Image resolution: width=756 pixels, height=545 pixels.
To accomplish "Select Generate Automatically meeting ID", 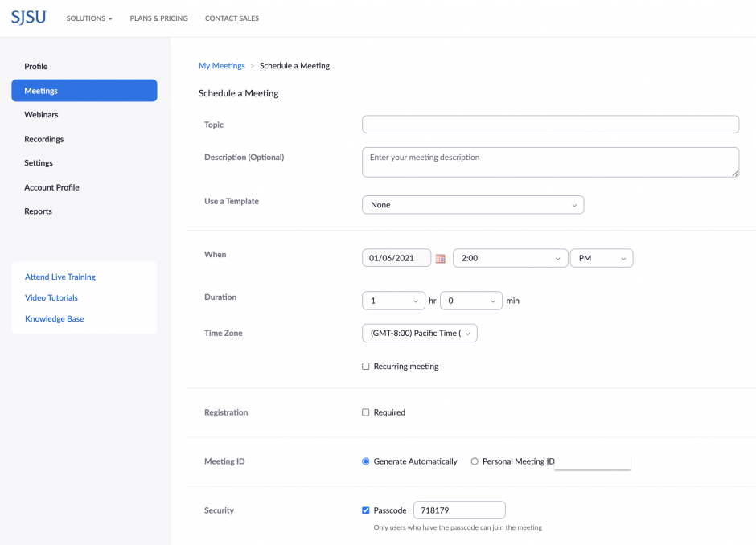I will pos(366,461).
